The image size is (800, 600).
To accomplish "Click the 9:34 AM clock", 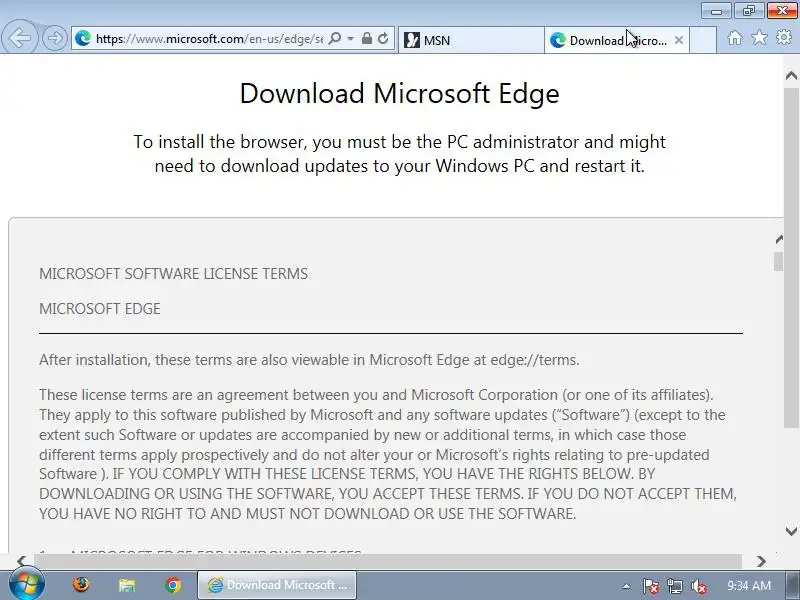I will click(748, 586).
